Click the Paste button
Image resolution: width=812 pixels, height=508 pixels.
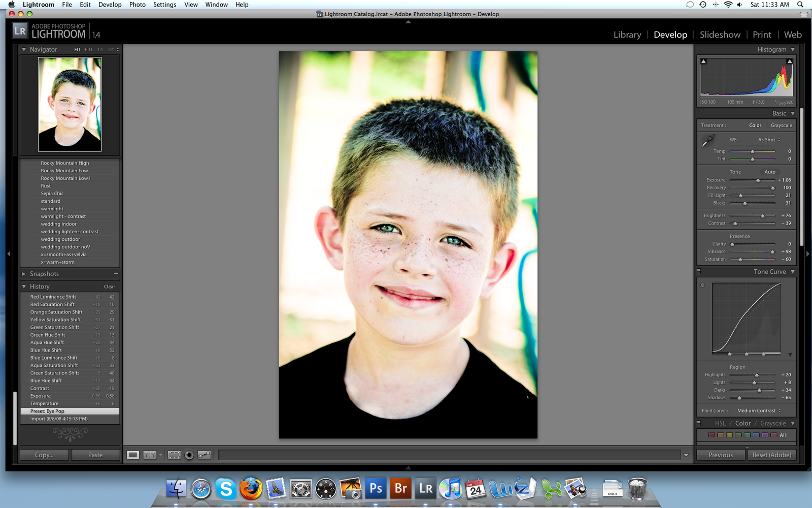pos(95,455)
